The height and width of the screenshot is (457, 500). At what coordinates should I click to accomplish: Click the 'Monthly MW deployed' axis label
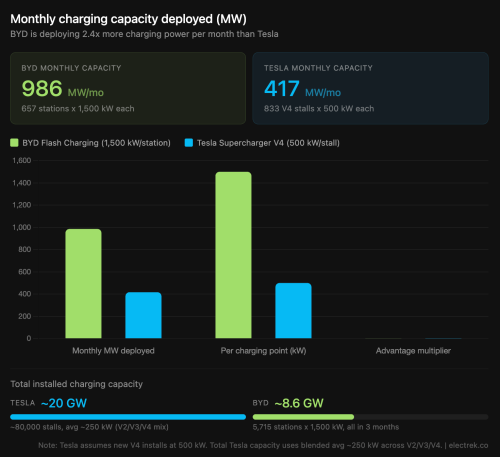coord(113,351)
